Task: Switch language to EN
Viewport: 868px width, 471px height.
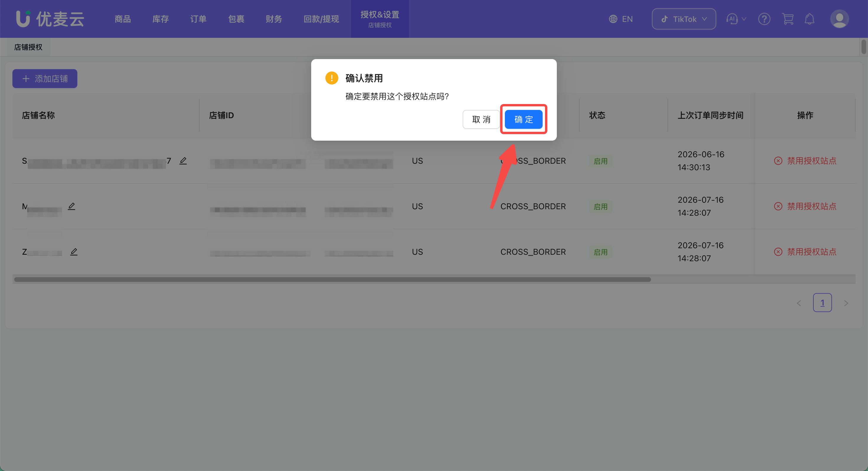Action: pyautogui.click(x=627, y=19)
